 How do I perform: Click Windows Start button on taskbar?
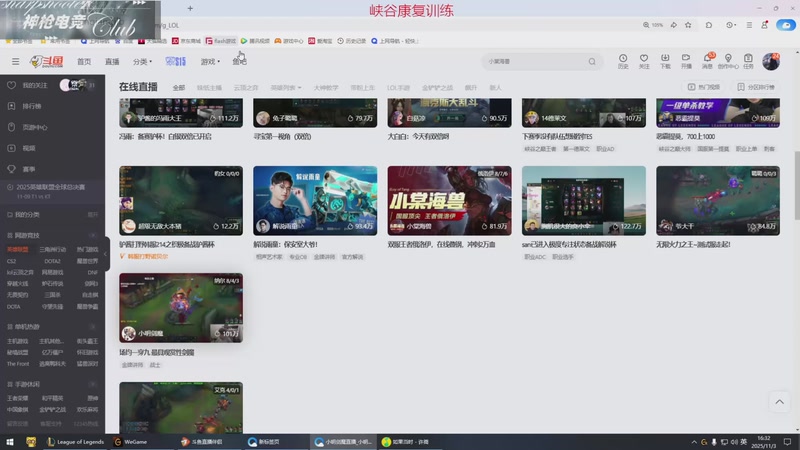pyautogui.click(x=10, y=442)
